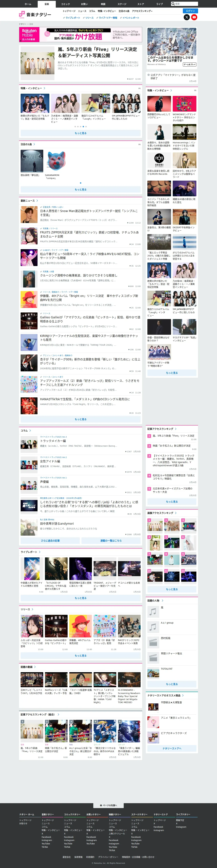Viewport: 217px width, 868px height.
Task: Click もっと見る under 最新ニュース
Action: click(x=81, y=419)
